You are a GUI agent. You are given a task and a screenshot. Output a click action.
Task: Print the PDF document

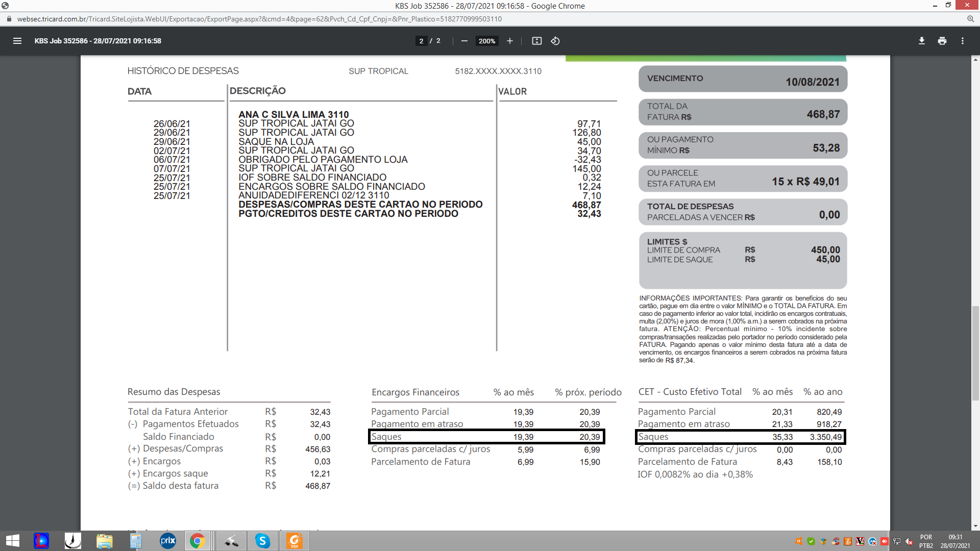(942, 41)
